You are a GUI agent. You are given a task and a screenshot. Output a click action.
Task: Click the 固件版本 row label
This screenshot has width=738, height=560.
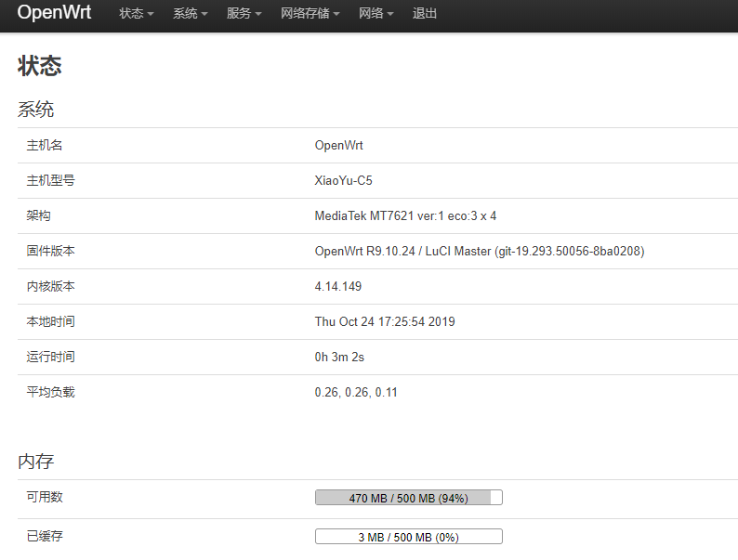50,251
